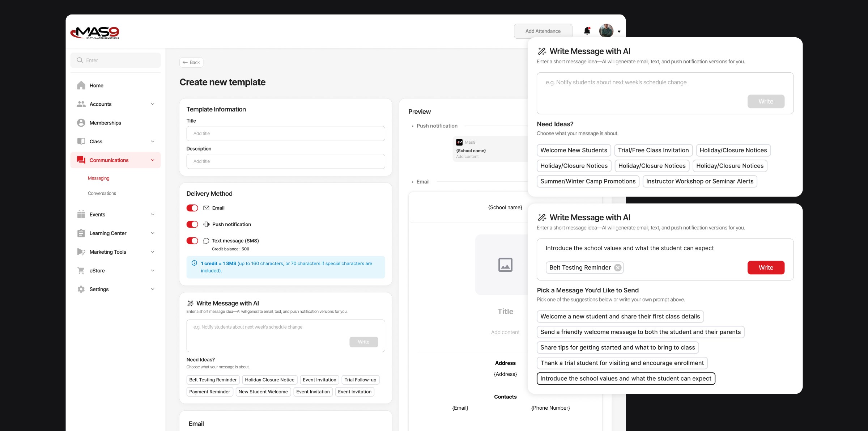Select the Welcome New Students idea chip
This screenshot has height=431, width=868.
pos(574,150)
